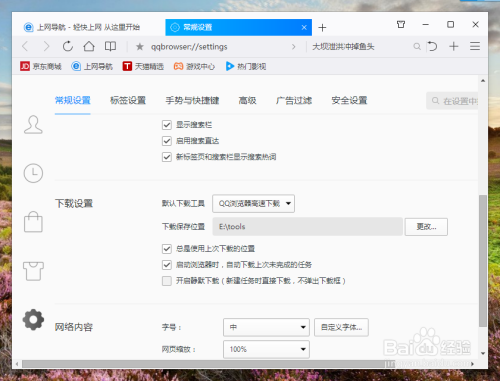Open the history clock sidebar icon
Image resolution: width=500 pixels, height=381 pixels.
(33, 173)
